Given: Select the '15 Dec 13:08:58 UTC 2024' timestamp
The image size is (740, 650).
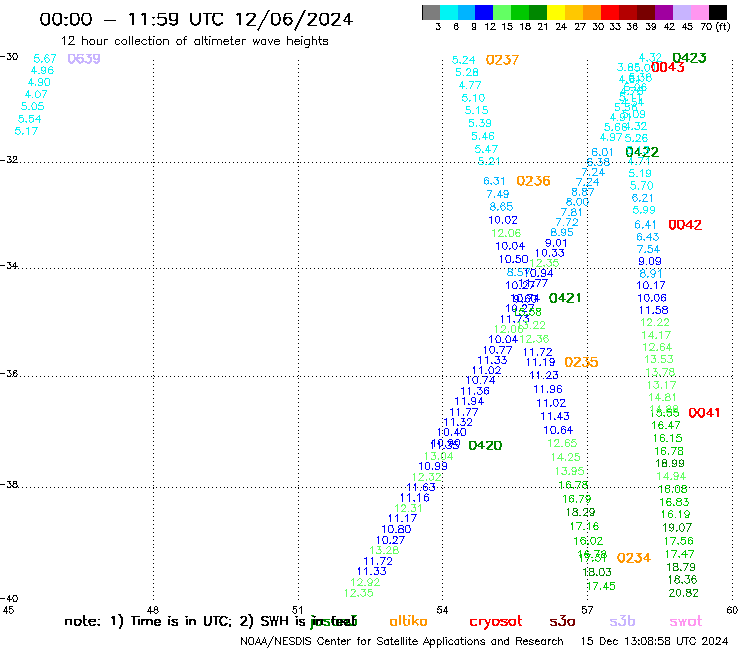Looking at the screenshot, I should pos(654,642).
